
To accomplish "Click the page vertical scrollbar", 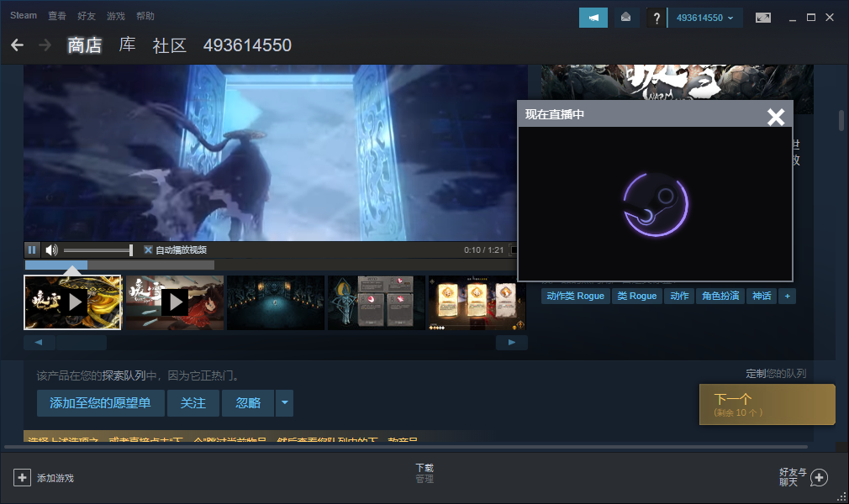I will tap(841, 120).
